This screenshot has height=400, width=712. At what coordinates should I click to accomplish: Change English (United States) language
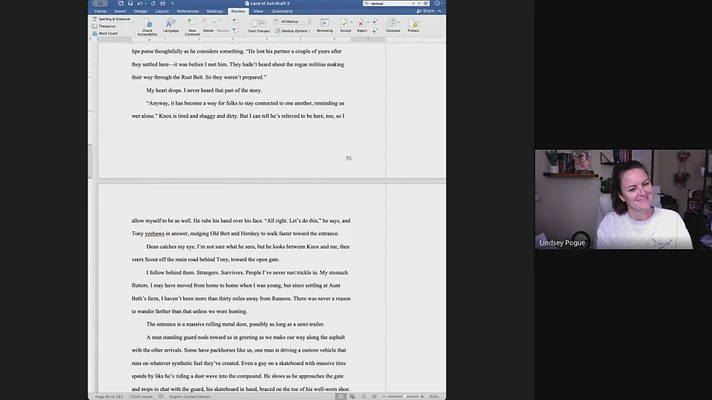click(x=189, y=396)
